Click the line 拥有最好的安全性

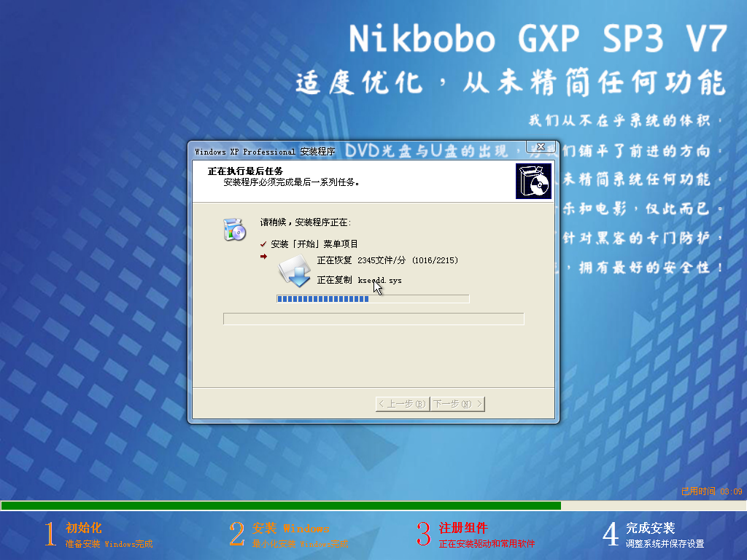click(x=650, y=268)
